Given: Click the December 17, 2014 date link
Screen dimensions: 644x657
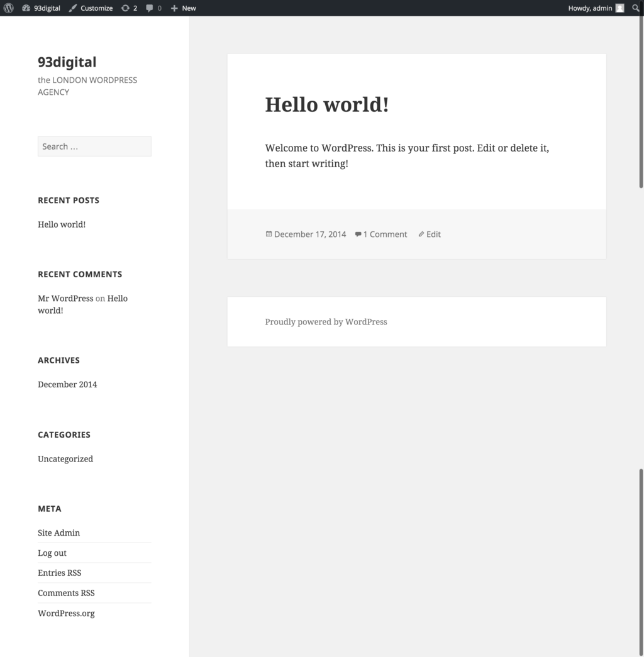Looking at the screenshot, I should [x=309, y=234].
